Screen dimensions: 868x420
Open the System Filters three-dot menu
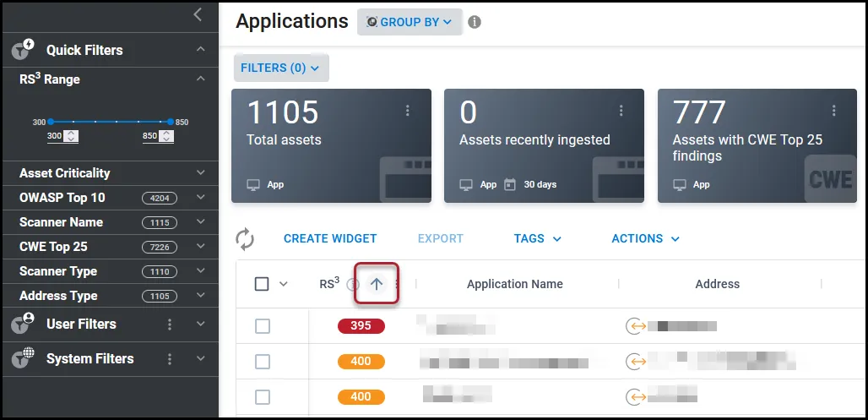[x=170, y=359]
